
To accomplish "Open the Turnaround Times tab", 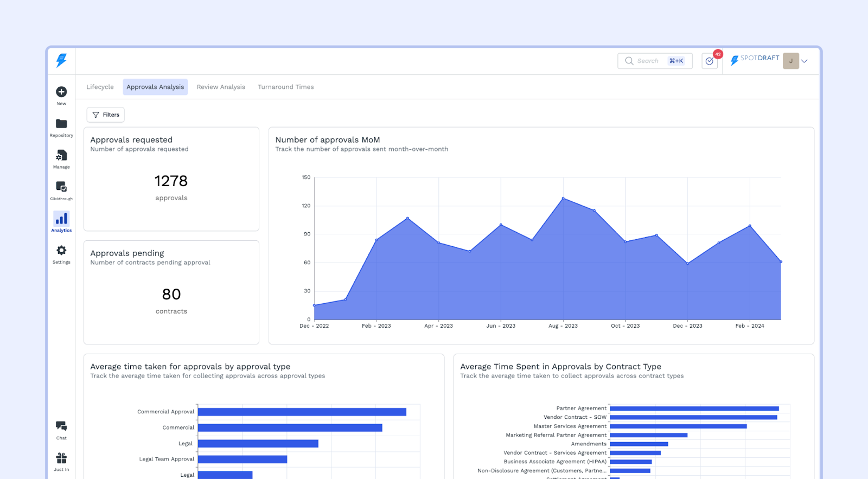I will tap(286, 87).
